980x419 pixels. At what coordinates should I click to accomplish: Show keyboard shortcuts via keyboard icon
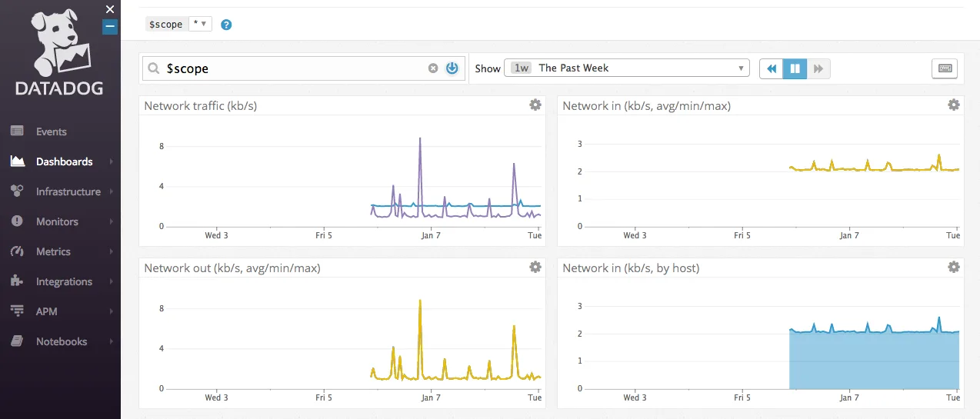tap(945, 68)
